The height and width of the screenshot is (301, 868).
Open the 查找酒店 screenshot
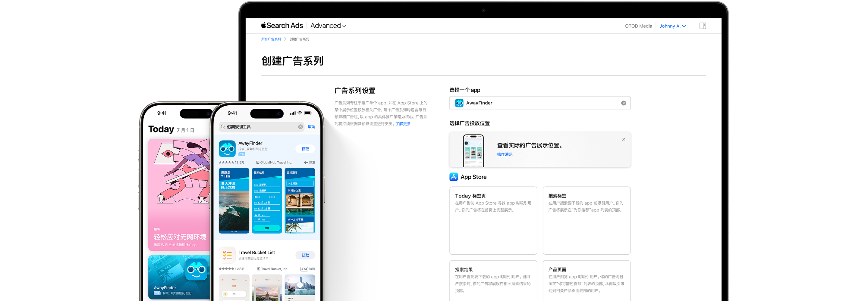[x=300, y=201]
